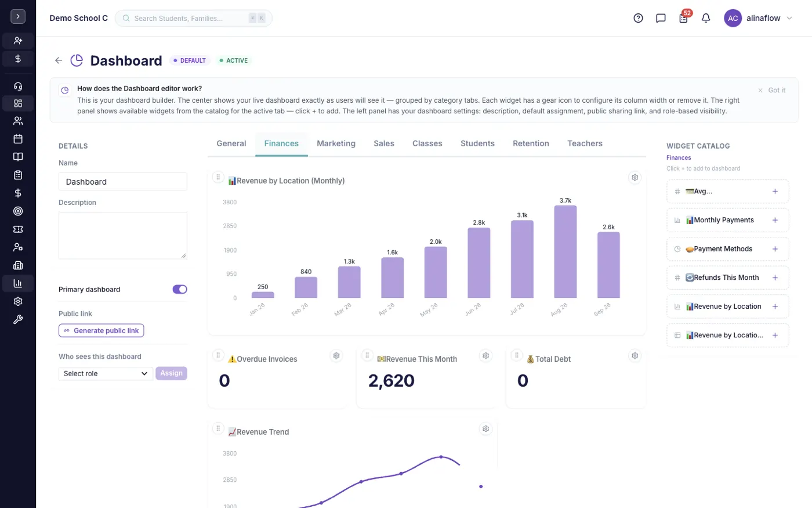Open the users group icon in sidebar

[x=18, y=121]
